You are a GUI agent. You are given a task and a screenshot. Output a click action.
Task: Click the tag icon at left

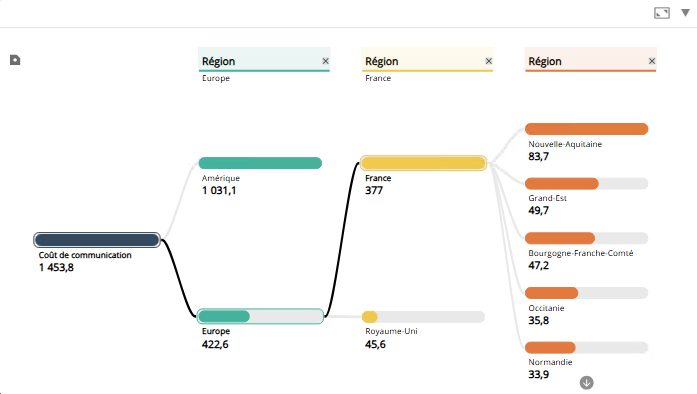pyautogui.click(x=15, y=60)
